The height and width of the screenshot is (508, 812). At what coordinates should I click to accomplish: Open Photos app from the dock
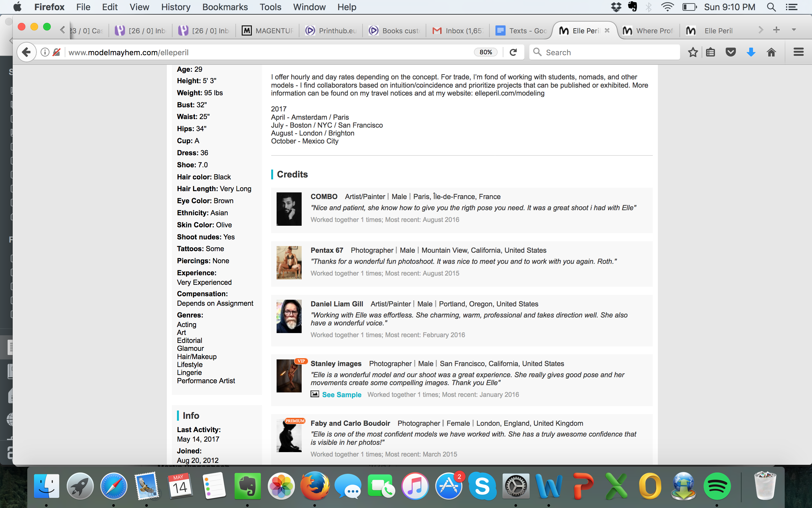[x=281, y=486]
